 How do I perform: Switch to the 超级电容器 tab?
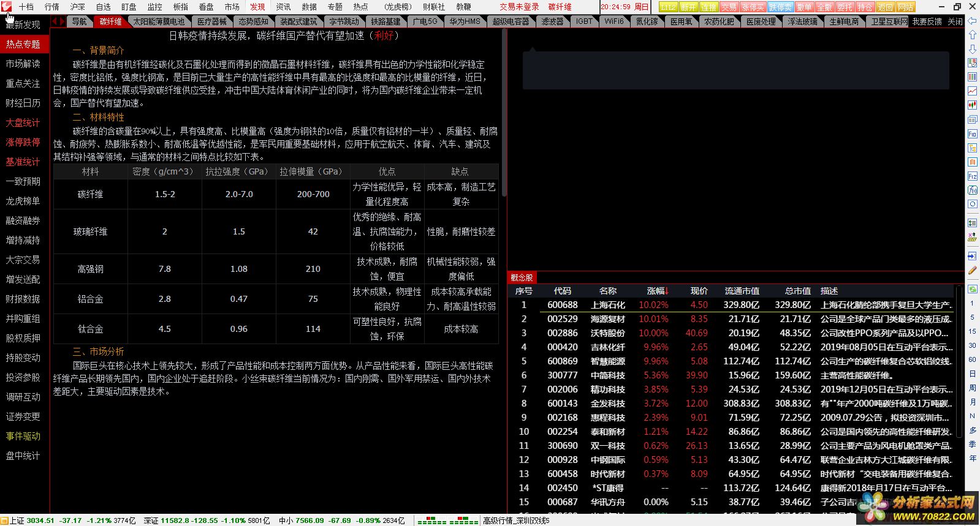click(x=511, y=21)
